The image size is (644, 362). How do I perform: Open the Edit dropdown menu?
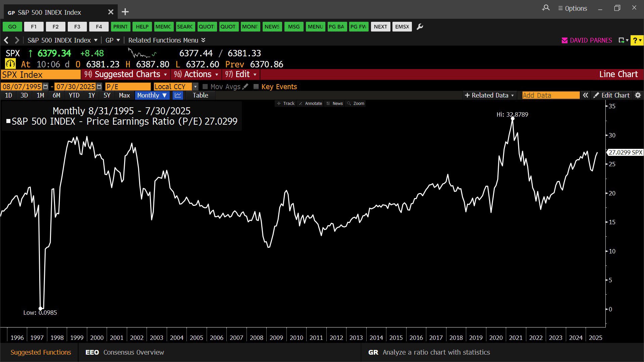[241, 74]
